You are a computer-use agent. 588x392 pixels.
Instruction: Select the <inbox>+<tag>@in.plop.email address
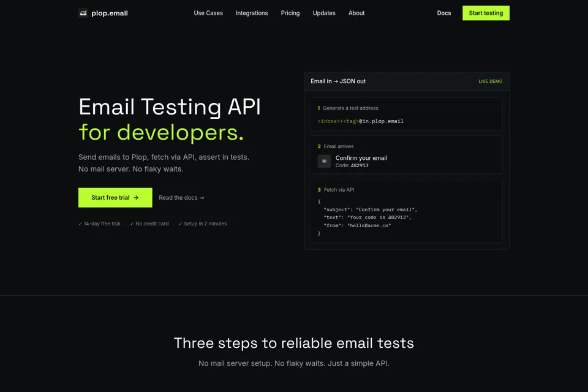click(x=360, y=121)
